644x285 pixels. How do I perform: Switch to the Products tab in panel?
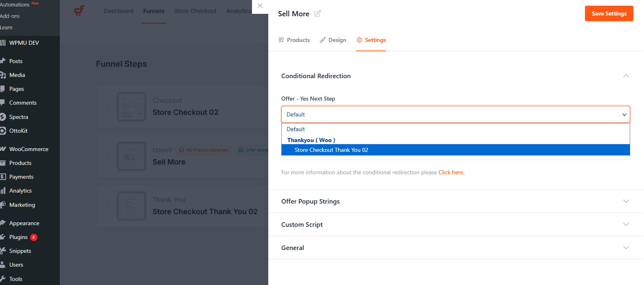(294, 40)
